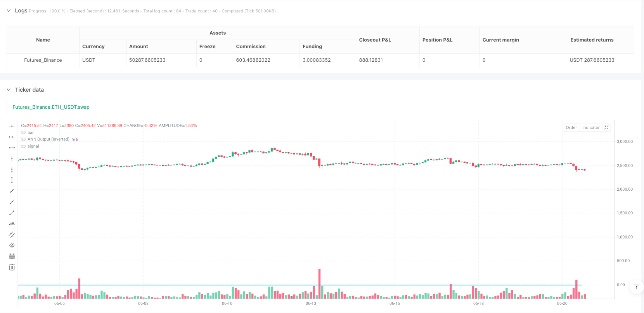This screenshot has width=644, height=313.
Task: Select the vertical straight line drawing tool
Action: click(12, 158)
